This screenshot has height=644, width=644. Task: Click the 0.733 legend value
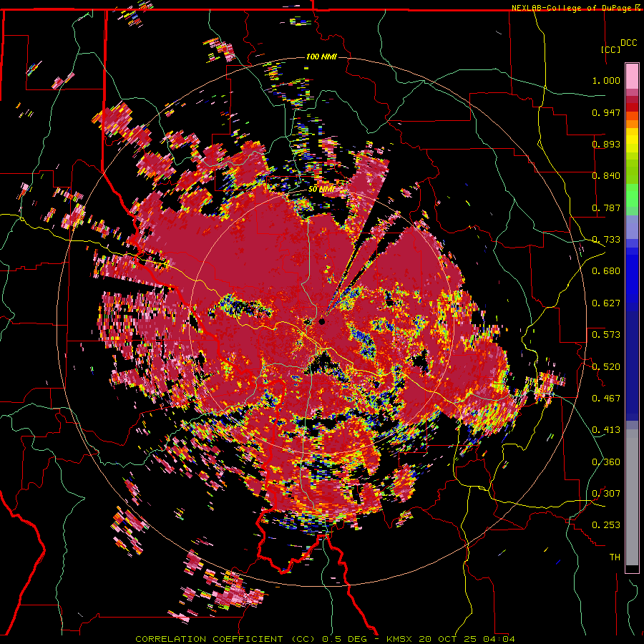606,240
